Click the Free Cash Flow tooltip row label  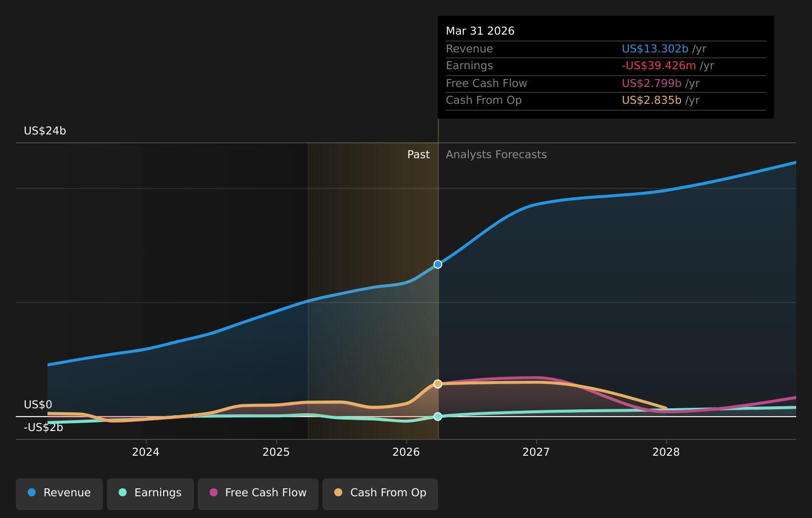(487, 84)
